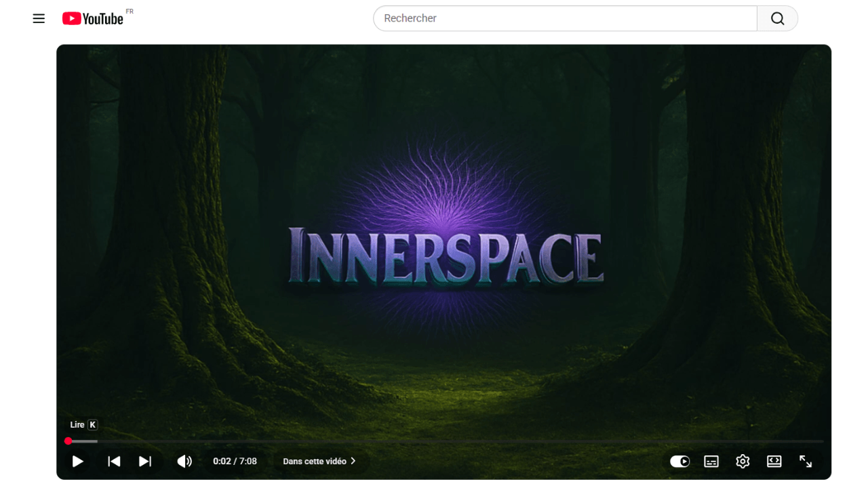Click the 0:02 / 7:08 time display
This screenshot has width=868, height=488.
click(x=235, y=462)
